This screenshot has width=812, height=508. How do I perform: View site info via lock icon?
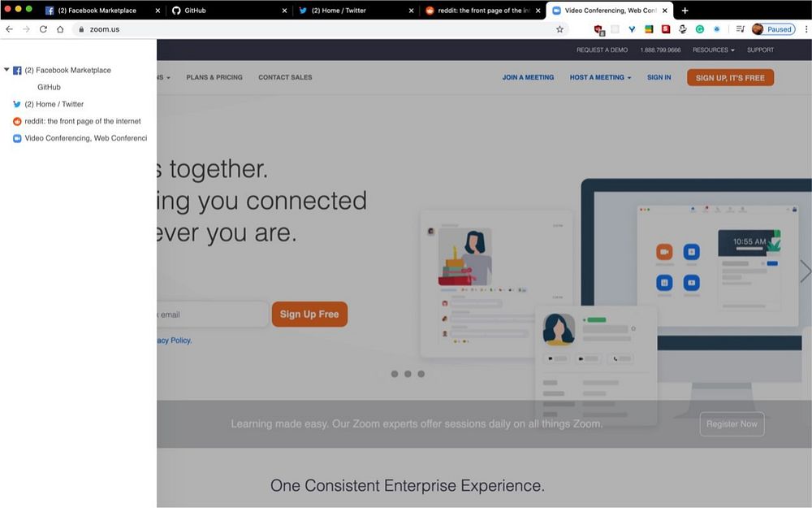(80, 29)
